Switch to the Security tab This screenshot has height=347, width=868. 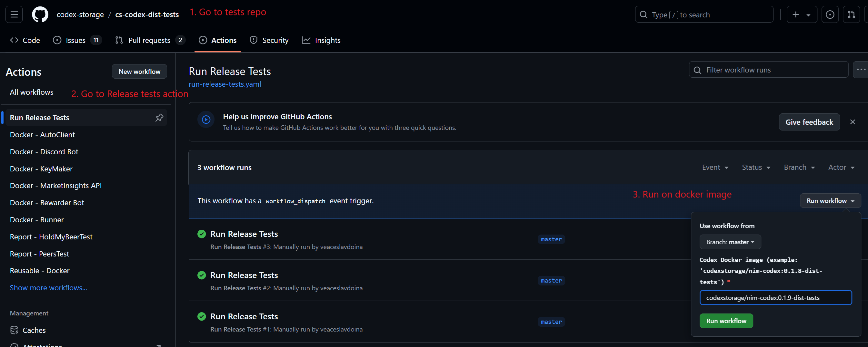coord(269,40)
